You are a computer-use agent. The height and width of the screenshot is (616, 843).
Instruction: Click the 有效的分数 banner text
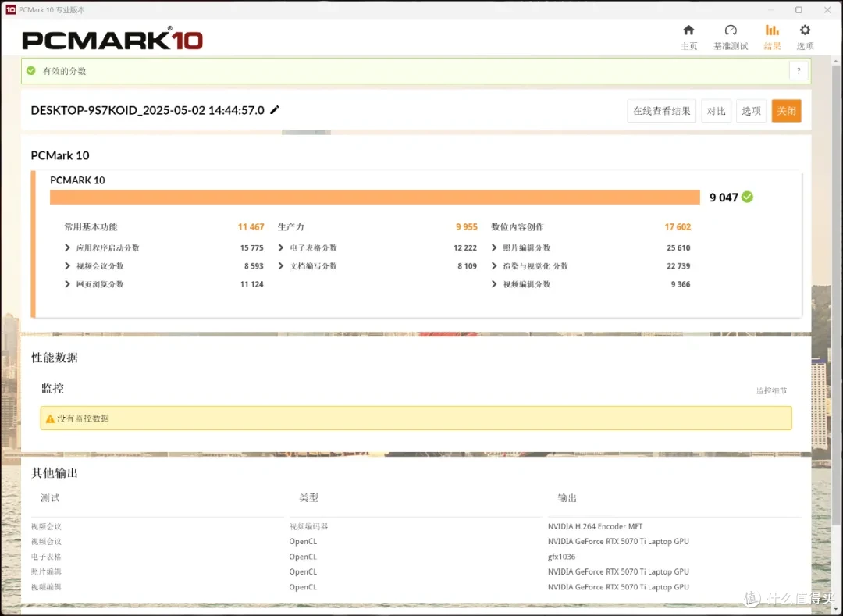coord(65,71)
